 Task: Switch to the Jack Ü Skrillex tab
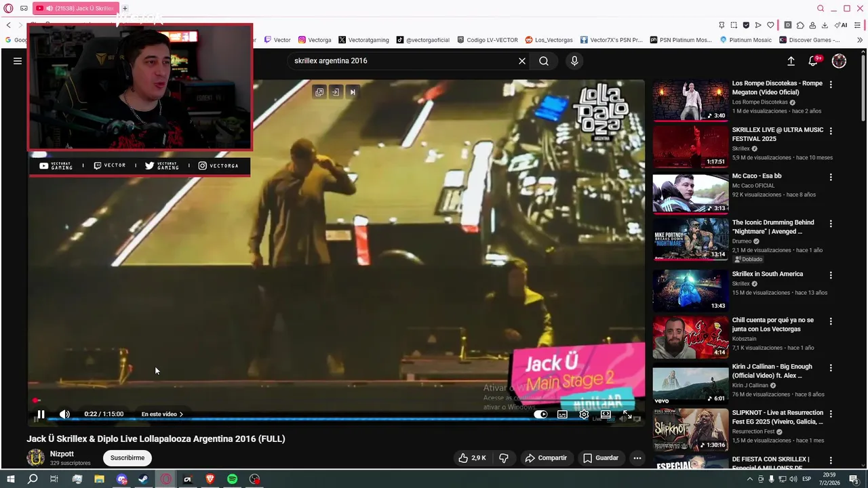pos(75,8)
